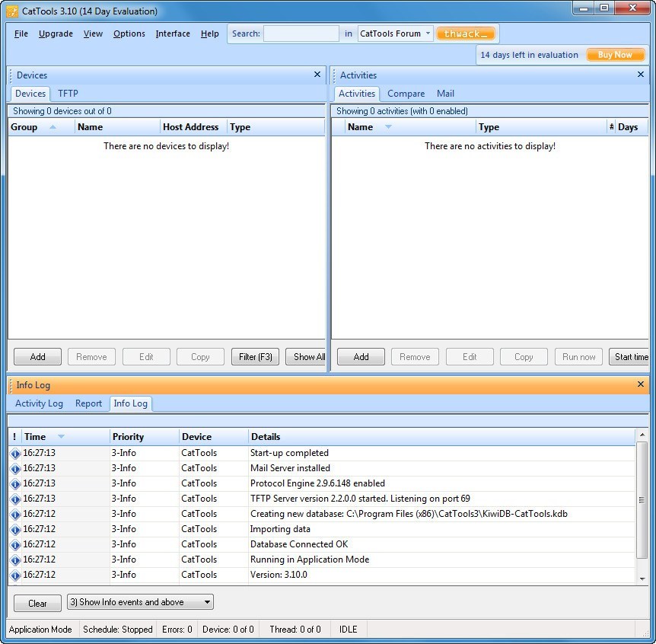Click 'Database Connected OK' details text

pos(299,544)
